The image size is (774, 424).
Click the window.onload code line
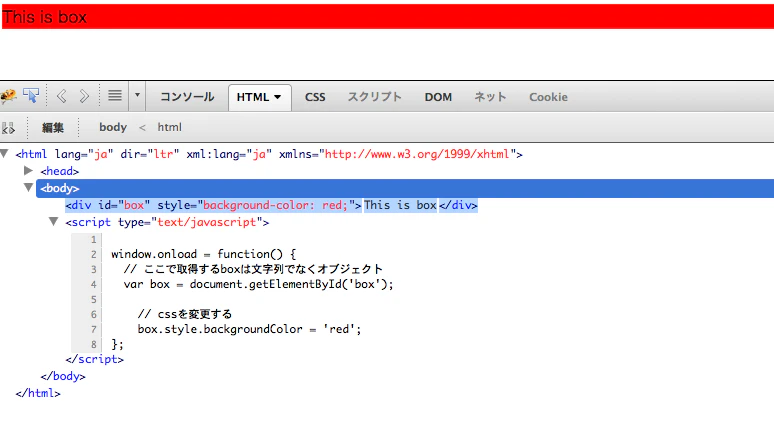(203, 254)
